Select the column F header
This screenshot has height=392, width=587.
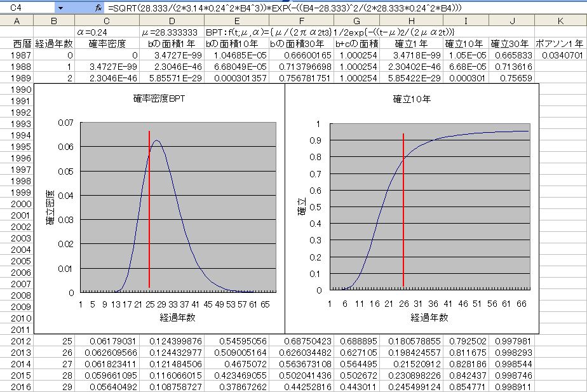(300, 21)
